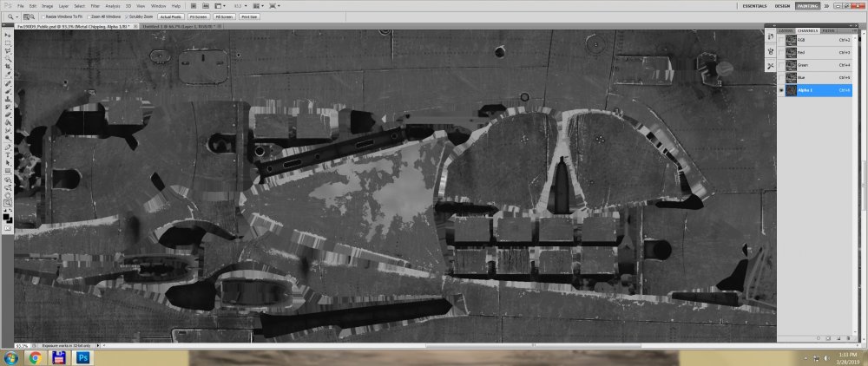Select the Rectangular Marquee tool

9,42
